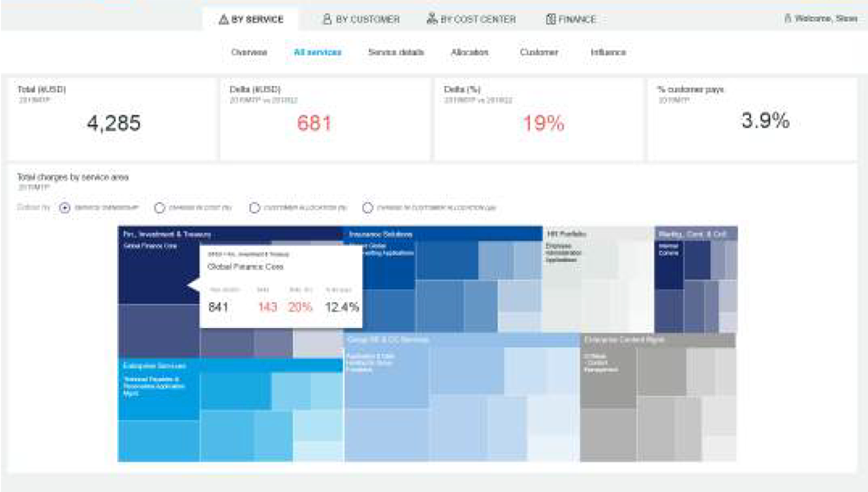The height and width of the screenshot is (492, 868).
Task: Click the Finance tab icon
Action: point(550,19)
